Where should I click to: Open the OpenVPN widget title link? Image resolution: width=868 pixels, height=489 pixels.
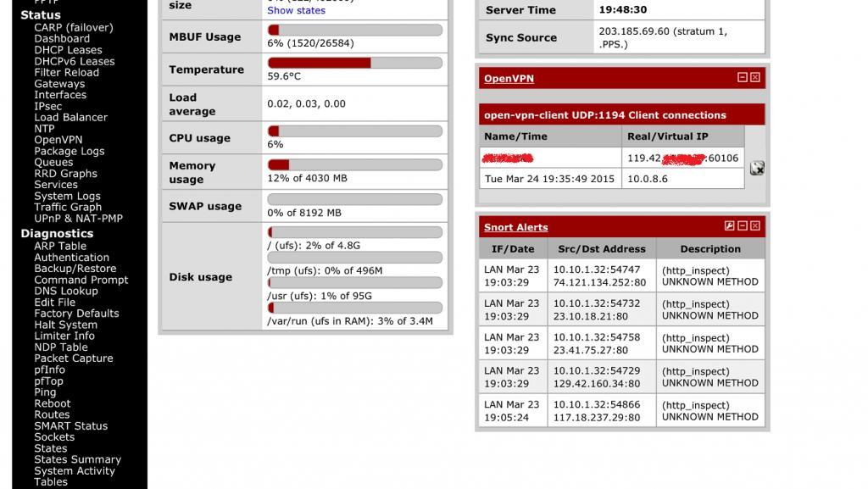click(x=509, y=79)
